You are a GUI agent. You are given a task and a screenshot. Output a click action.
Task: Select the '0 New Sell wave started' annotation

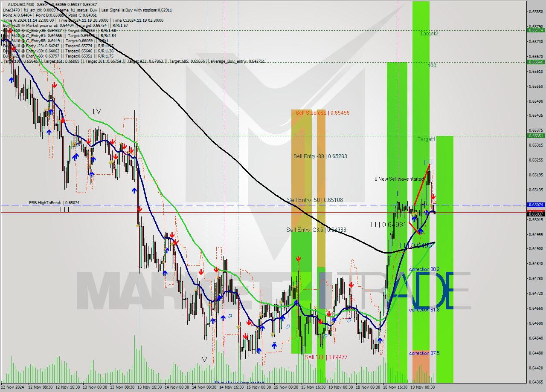(399, 179)
